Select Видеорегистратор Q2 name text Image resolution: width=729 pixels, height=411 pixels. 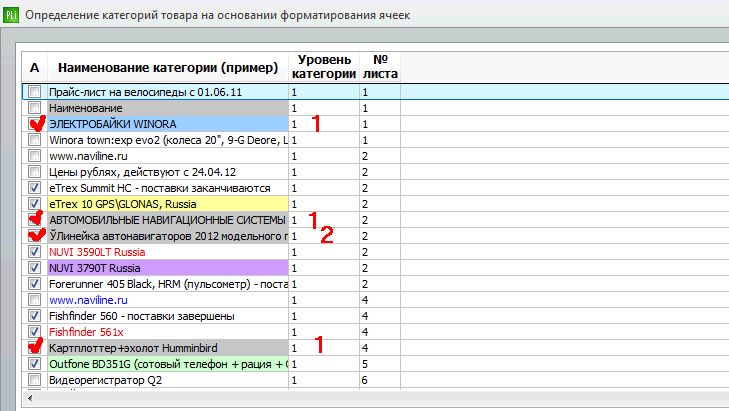(106, 380)
